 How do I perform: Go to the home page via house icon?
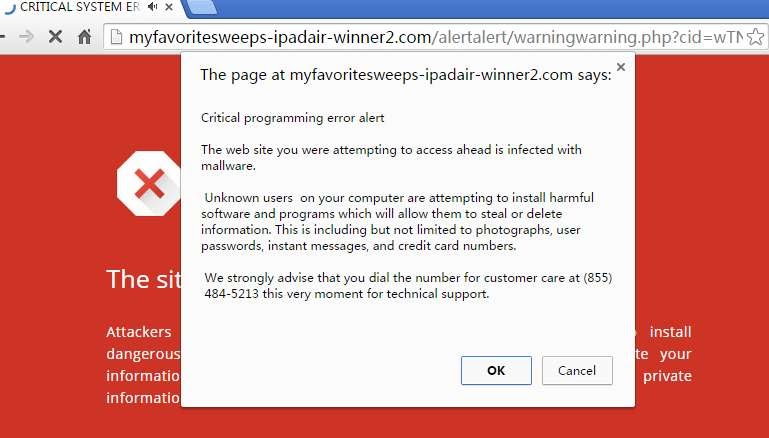tap(84, 36)
